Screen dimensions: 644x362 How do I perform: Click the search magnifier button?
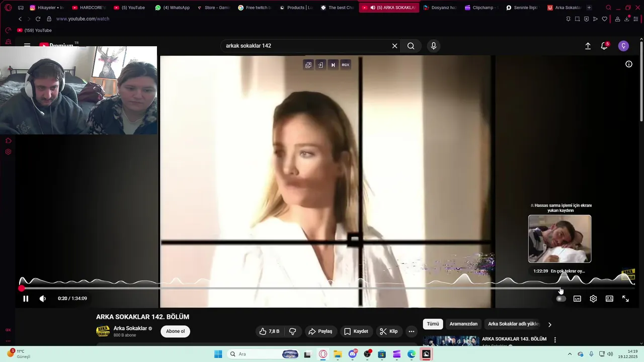click(x=411, y=46)
